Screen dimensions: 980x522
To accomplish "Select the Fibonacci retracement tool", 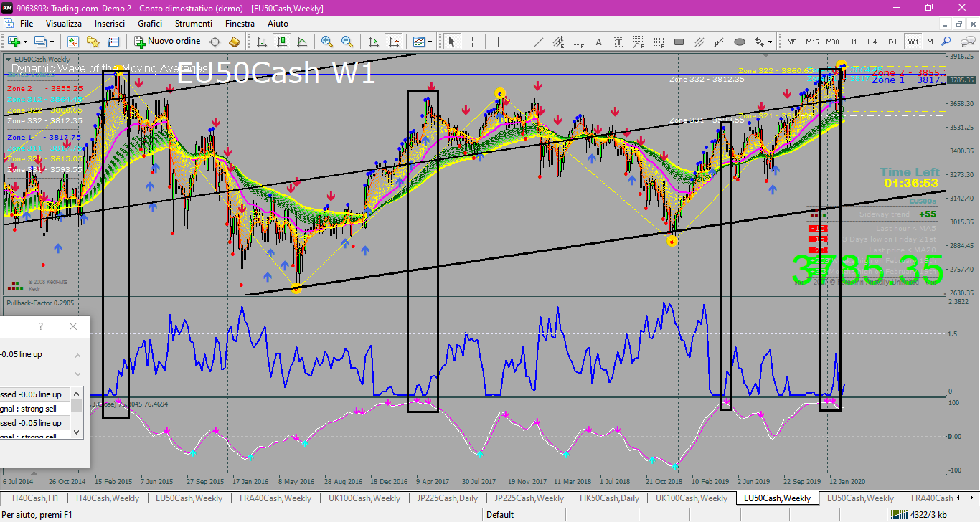I will (x=578, y=42).
